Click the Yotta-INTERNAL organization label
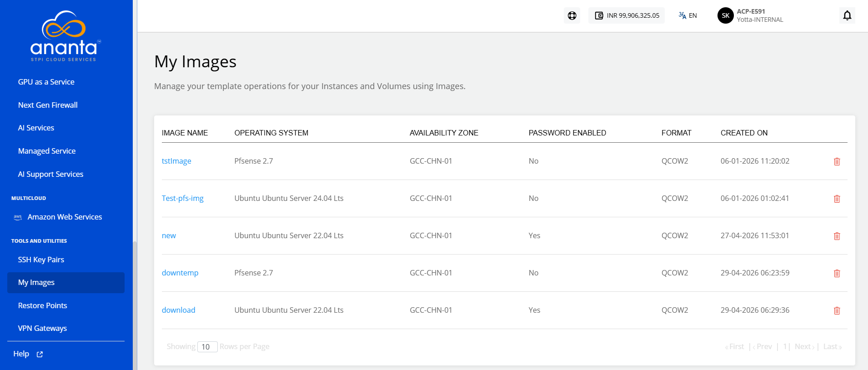868x370 pixels. [760, 20]
